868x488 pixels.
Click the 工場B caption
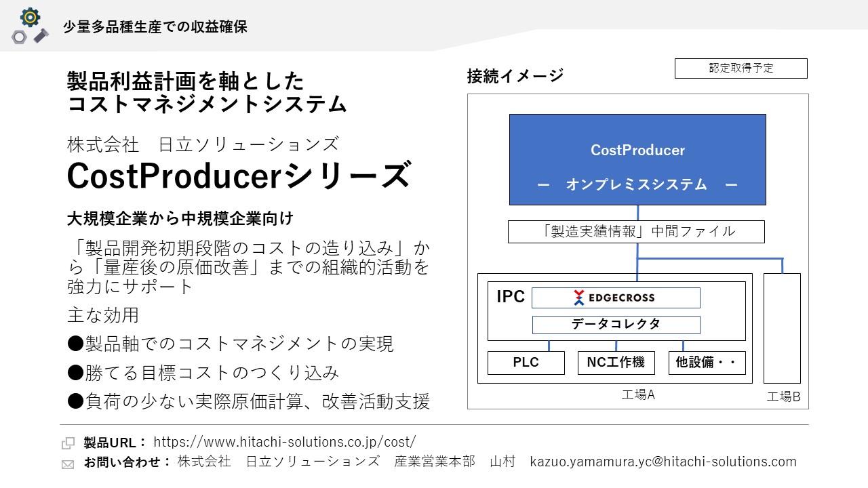coord(783,397)
